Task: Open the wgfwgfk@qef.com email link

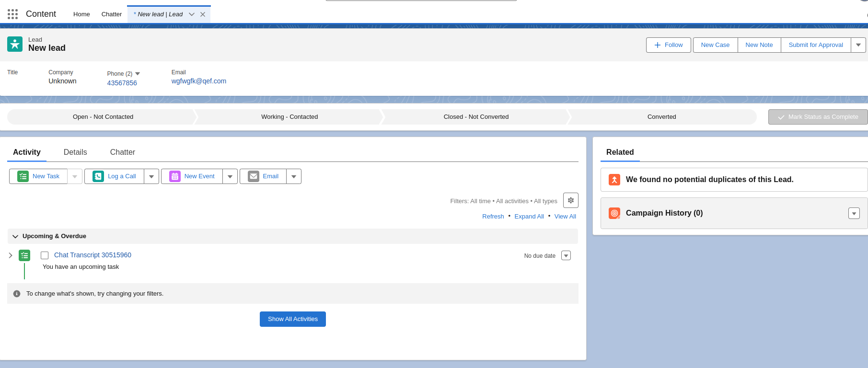Action: tap(199, 81)
